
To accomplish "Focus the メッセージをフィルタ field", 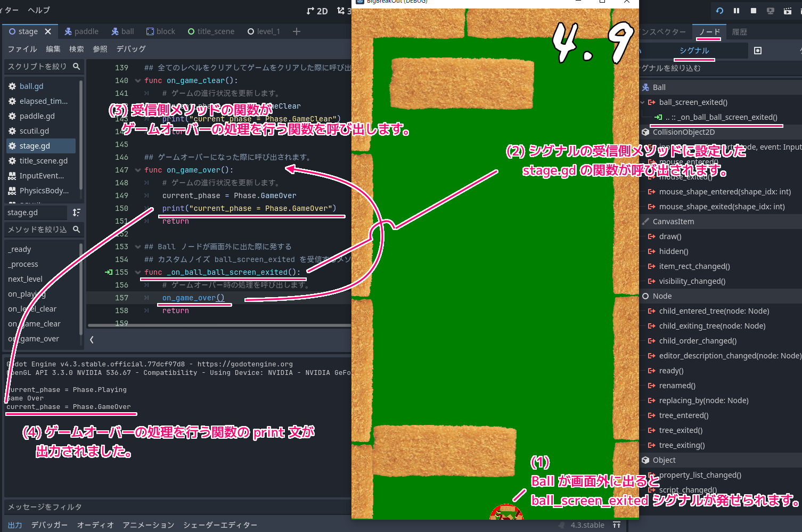I will 177,507.
